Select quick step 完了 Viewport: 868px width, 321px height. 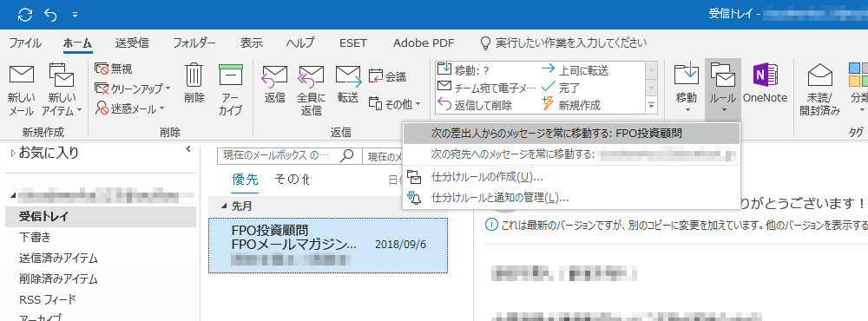pyautogui.click(x=560, y=87)
